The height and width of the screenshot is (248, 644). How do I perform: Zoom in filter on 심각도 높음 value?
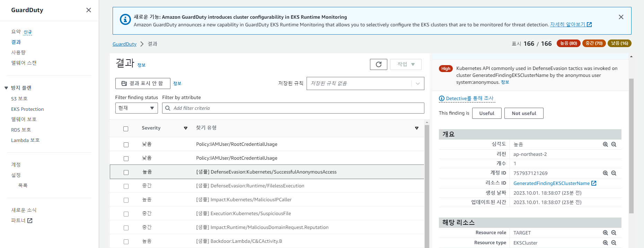605,144
